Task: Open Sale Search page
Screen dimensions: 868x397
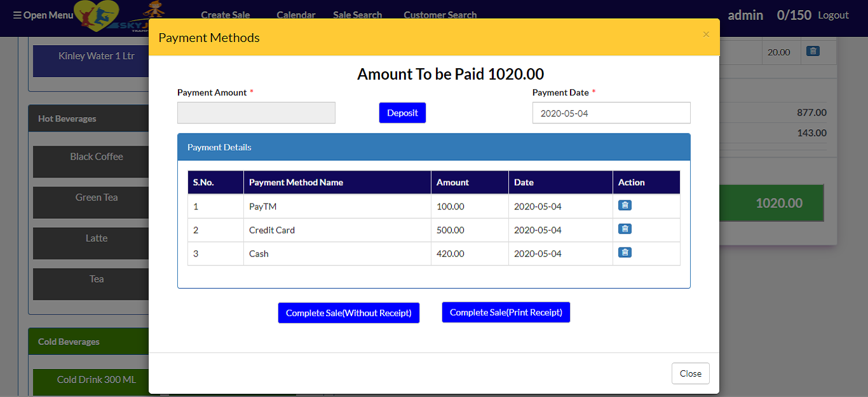Action: click(358, 15)
